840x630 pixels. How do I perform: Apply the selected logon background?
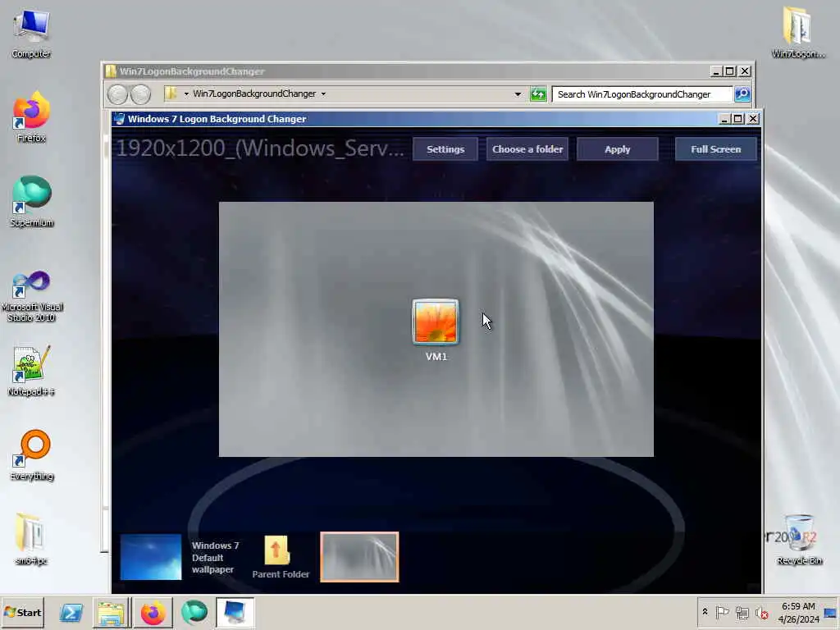(617, 149)
